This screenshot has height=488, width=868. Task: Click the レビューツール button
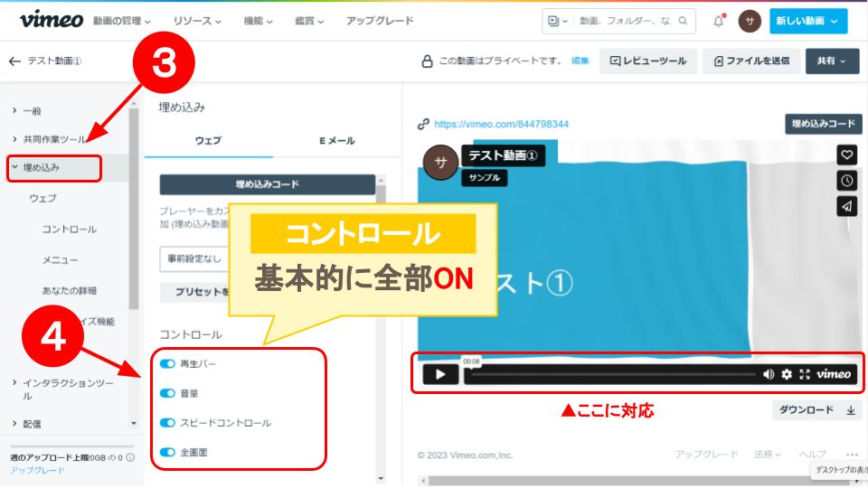(x=648, y=61)
